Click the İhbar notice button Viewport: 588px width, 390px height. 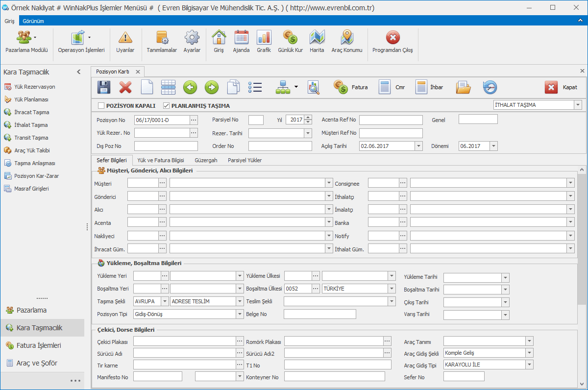pyautogui.click(x=429, y=87)
